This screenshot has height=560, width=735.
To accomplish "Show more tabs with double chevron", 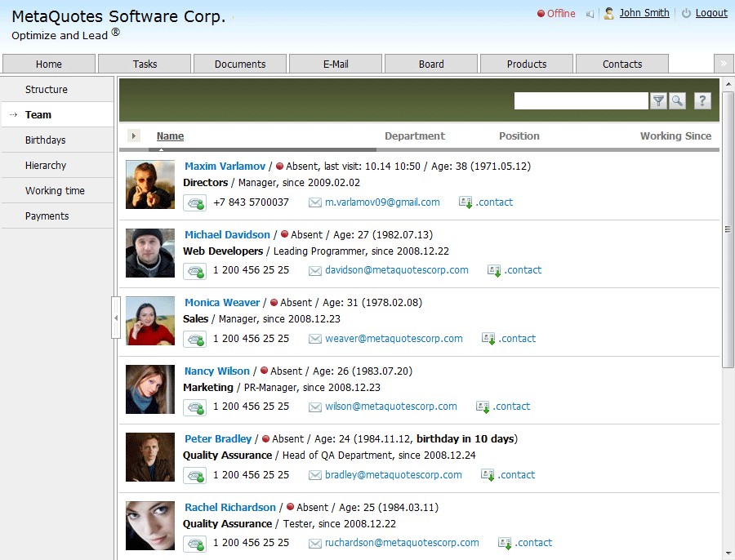I will click(724, 63).
